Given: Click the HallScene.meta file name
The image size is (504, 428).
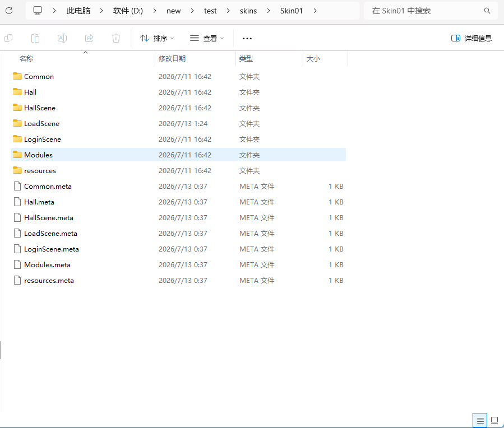Looking at the screenshot, I should tap(49, 218).
